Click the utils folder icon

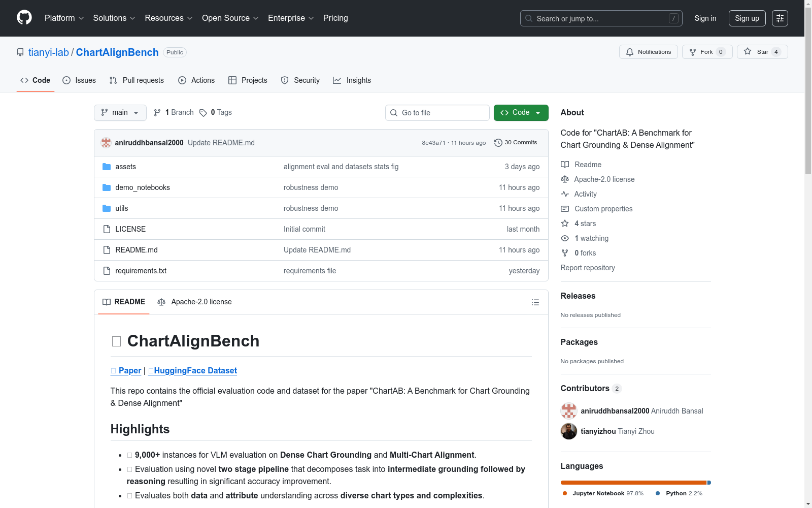pos(107,208)
